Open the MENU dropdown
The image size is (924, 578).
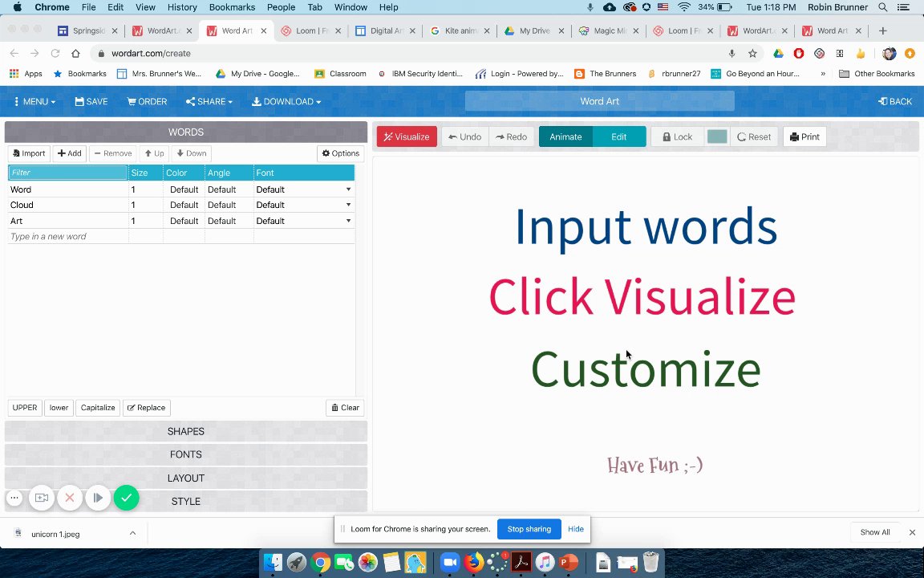click(x=34, y=101)
